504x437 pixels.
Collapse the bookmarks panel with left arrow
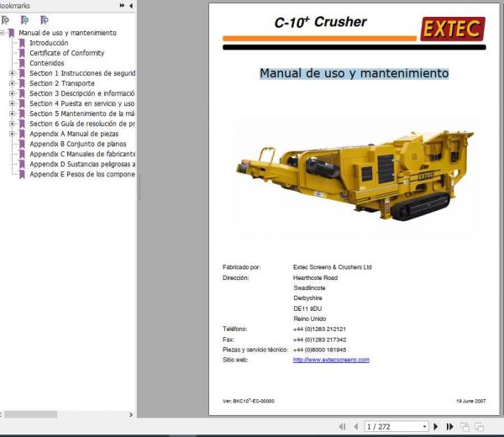pyautogui.click(x=131, y=6)
